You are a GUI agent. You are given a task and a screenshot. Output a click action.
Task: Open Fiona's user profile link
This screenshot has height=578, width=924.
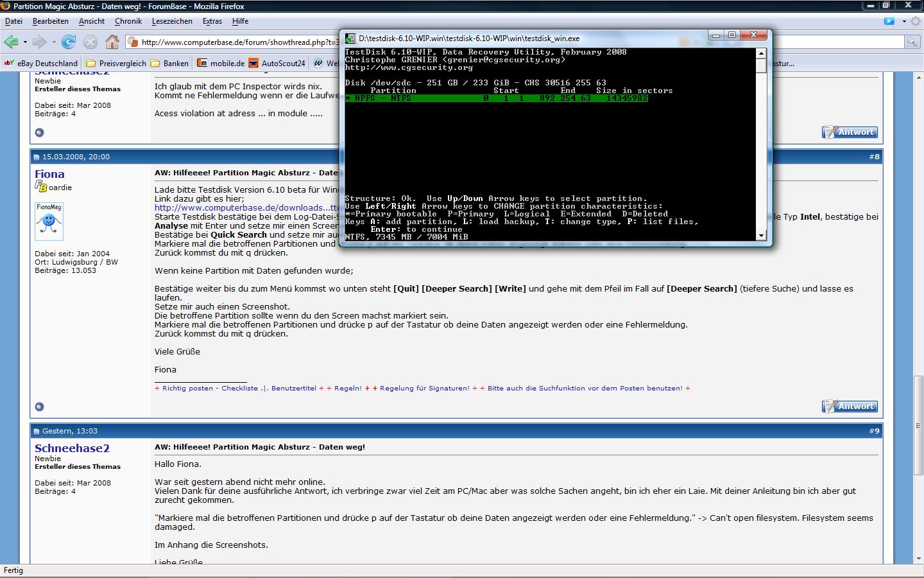point(49,174)
